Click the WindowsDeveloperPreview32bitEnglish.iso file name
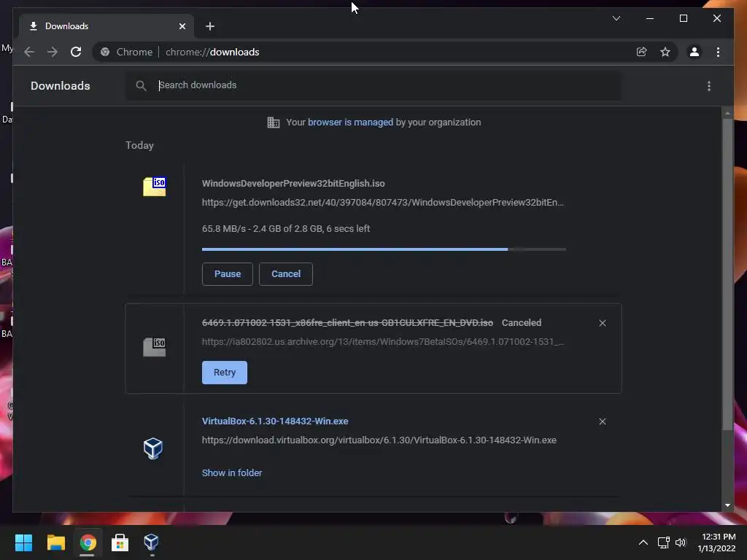Image resolution: width=747 pixels, height=560 pixels. point(293,183)
